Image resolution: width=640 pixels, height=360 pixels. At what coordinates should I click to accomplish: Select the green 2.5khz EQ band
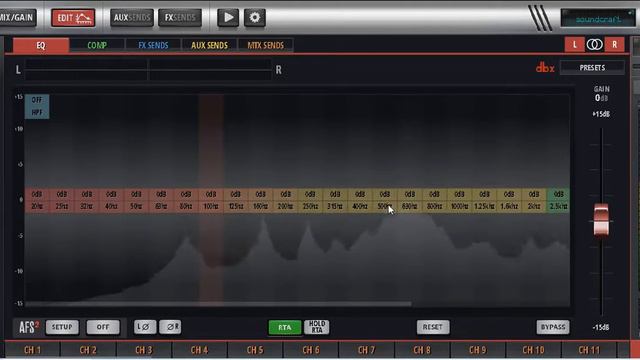(x=558, y=200)
